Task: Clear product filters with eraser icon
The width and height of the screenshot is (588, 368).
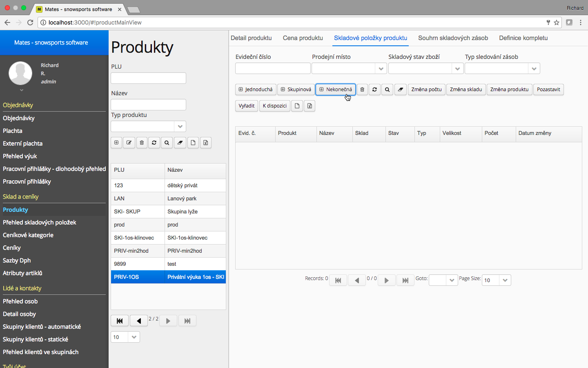Action: pos(180,143)
